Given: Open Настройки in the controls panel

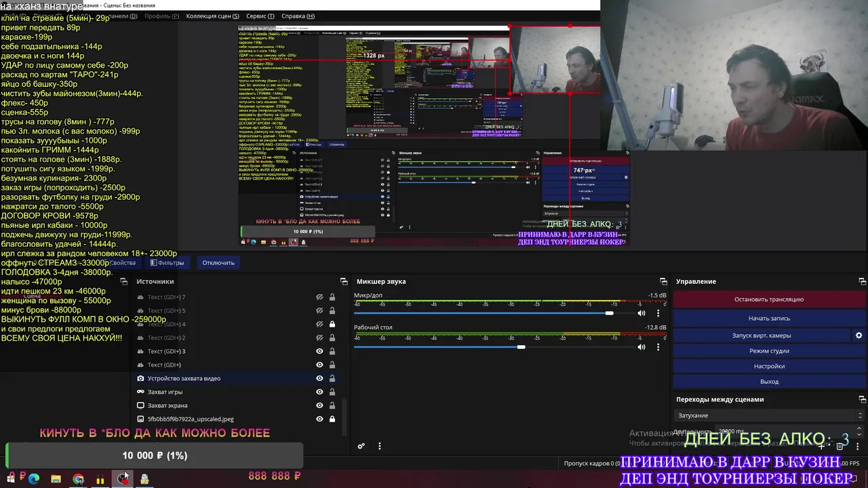Looking at the screenshot, I should point(769,366).
